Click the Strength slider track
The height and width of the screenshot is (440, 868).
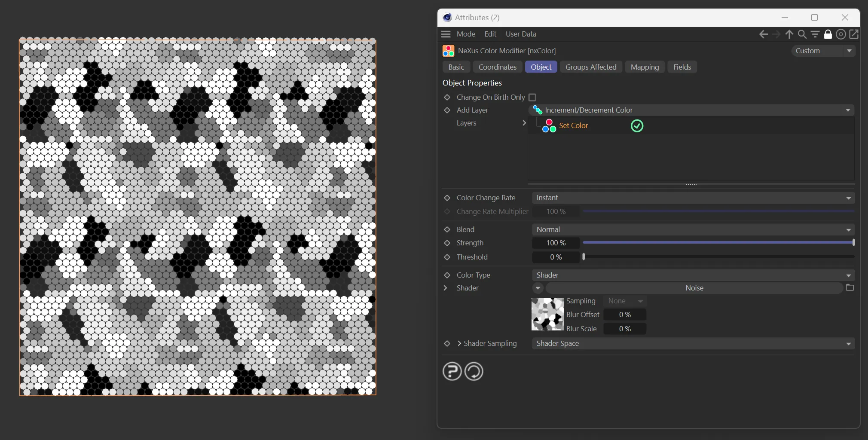point(718,243)
